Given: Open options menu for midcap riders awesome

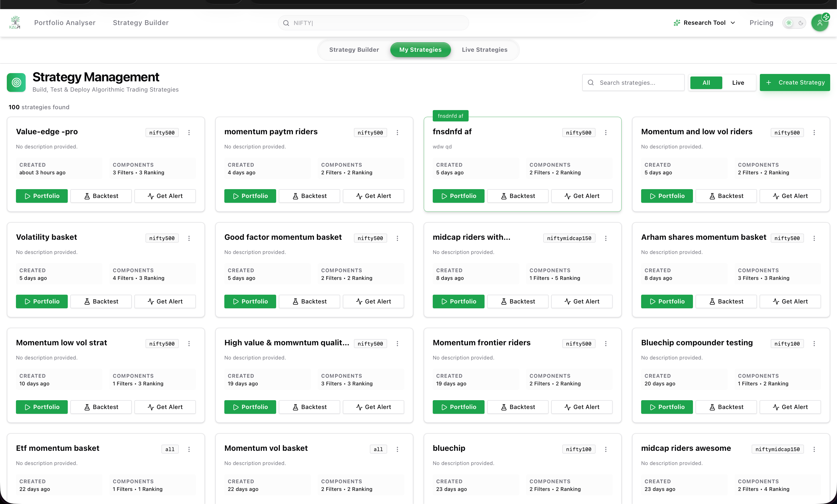Looking at the screenshot, I should (814, 449).
